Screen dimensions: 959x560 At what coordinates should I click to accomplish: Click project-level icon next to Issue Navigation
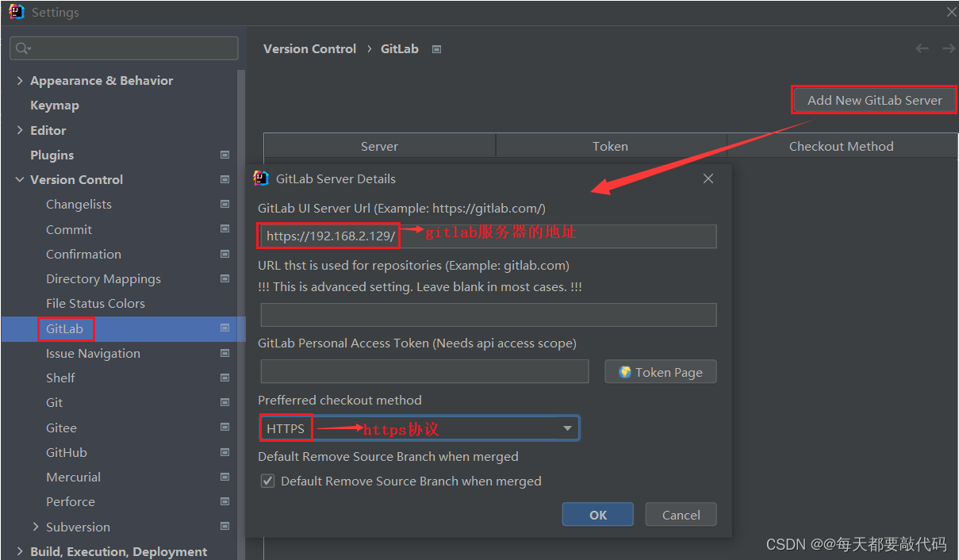(224, 353)
